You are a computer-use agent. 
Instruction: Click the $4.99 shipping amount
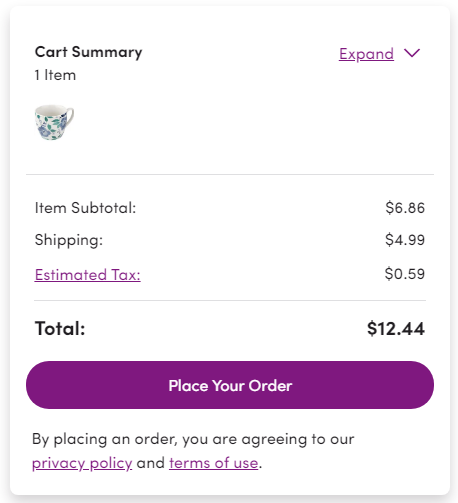(x=405, y=240)
